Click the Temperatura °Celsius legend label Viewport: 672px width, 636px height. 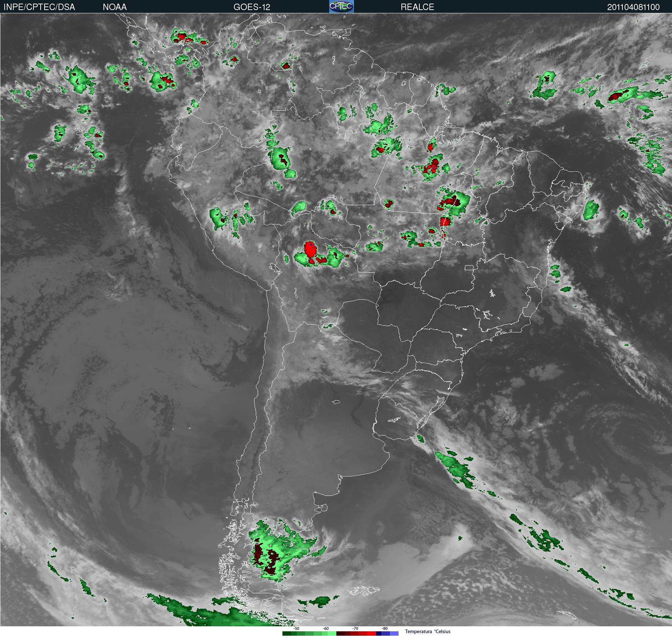pos(428,631)
